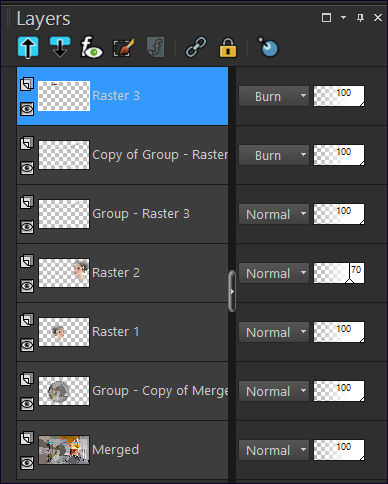Viewport: 388px width, 484px height.
Task: Click Edit Selection brush icon
Action: [x=124, y=47]
